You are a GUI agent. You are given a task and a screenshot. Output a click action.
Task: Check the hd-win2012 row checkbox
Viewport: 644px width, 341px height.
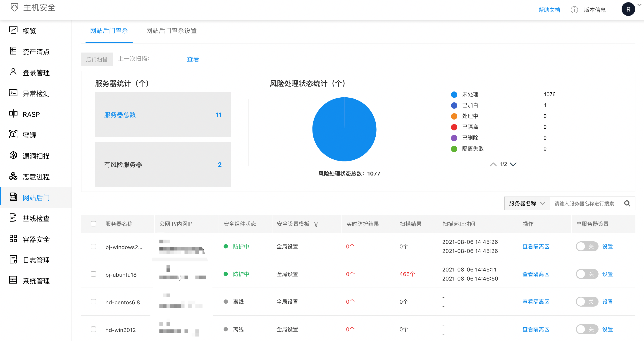click(93, 329)
